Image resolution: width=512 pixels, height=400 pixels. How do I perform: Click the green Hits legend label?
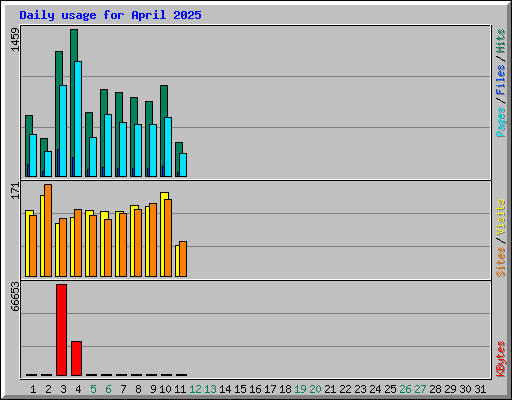pyautogui.click(x=501, y=41)
